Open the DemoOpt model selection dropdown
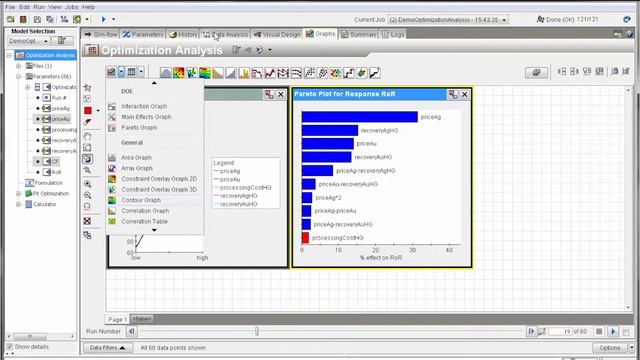Screen dimensions: 640x360 tap(28, 41)
